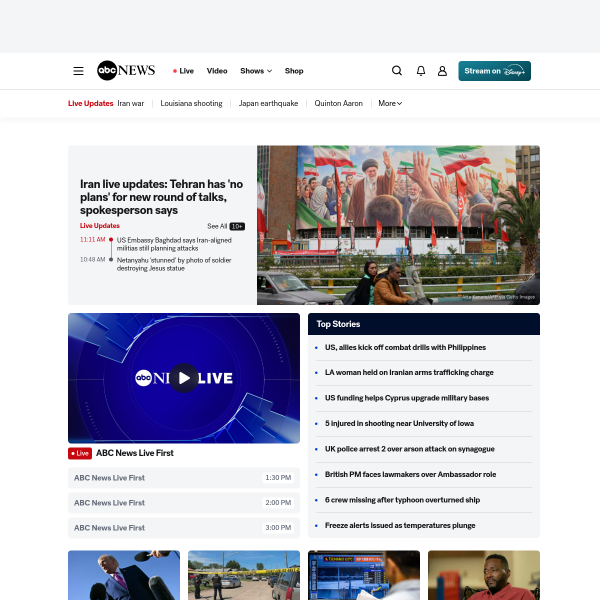Open the search magnifier icon
The image size is (600, 600).
pyautogui.click(x=397, y=71)
